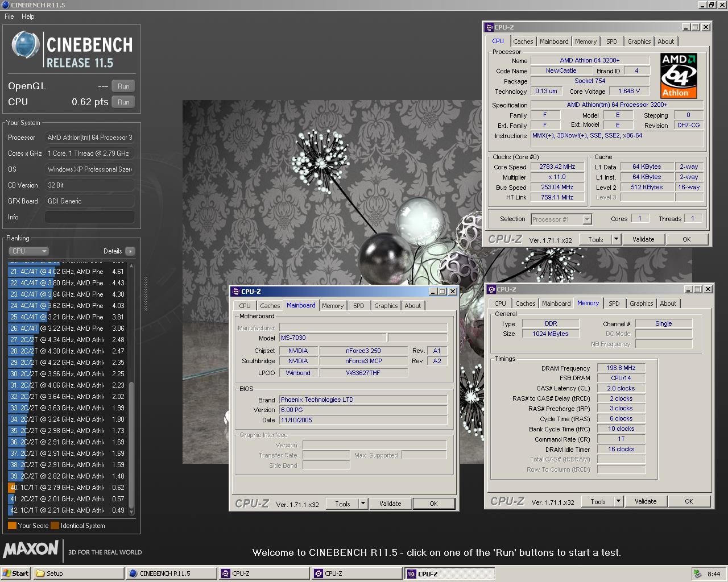The height and width of the screenshot is (582, 728).
Task: Select Memory tab in Mainboard CPU-Z window
Action: (333, 306)
